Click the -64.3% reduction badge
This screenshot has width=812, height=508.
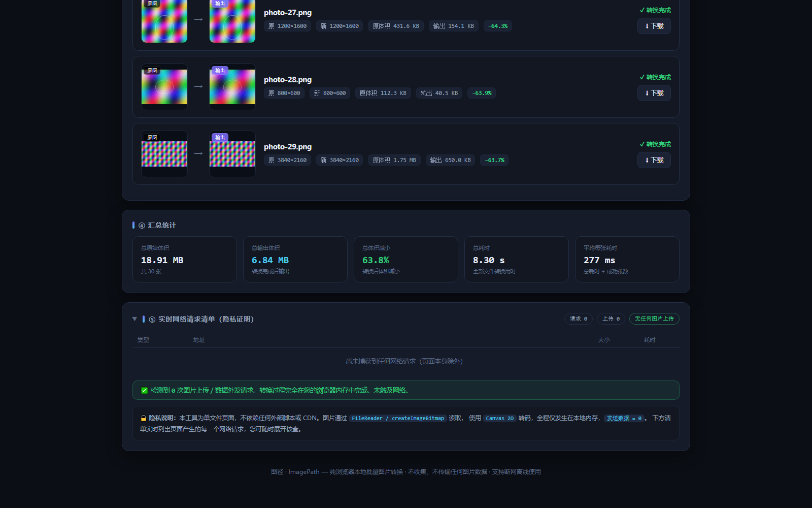tap(498, 26)
